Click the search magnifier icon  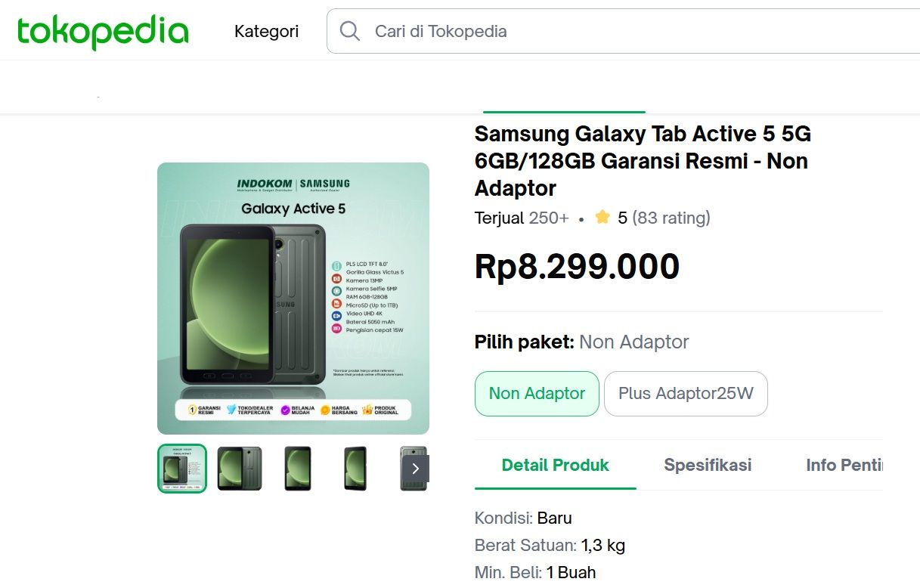[349, 31]
